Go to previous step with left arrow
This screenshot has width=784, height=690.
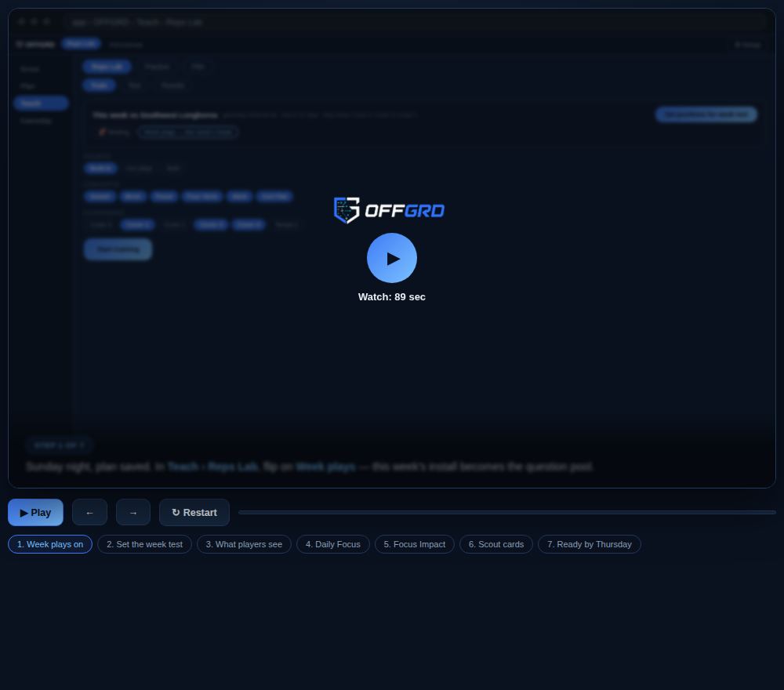(89, 513)
